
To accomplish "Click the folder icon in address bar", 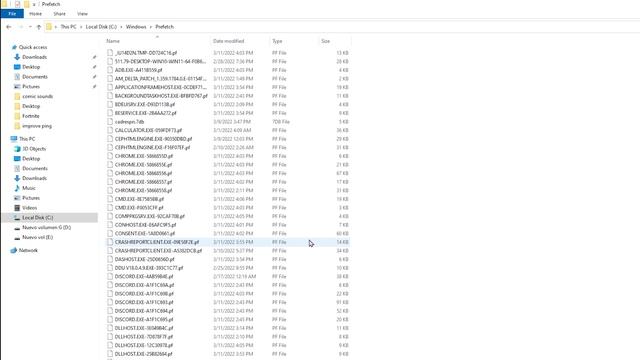I will click(49, 27).
